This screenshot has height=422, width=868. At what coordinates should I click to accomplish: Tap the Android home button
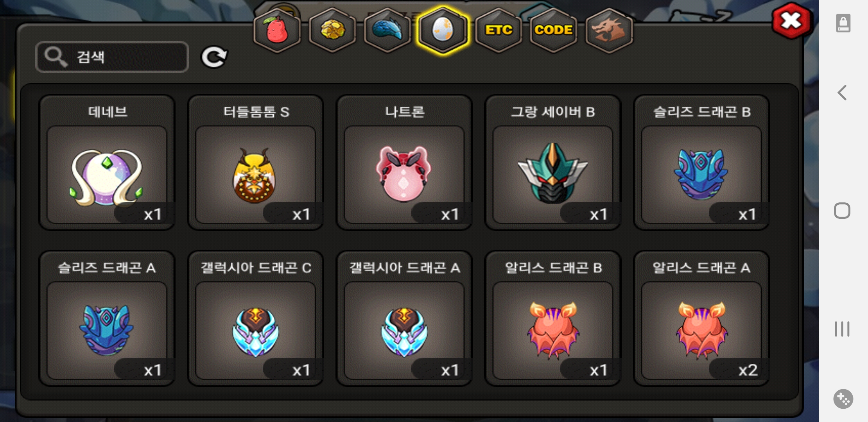pos(842,211)
